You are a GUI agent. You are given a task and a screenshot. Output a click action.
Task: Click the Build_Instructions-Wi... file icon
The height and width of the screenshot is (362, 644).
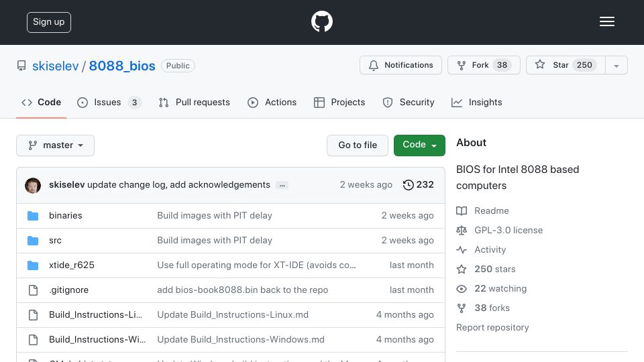pos(34,340)
